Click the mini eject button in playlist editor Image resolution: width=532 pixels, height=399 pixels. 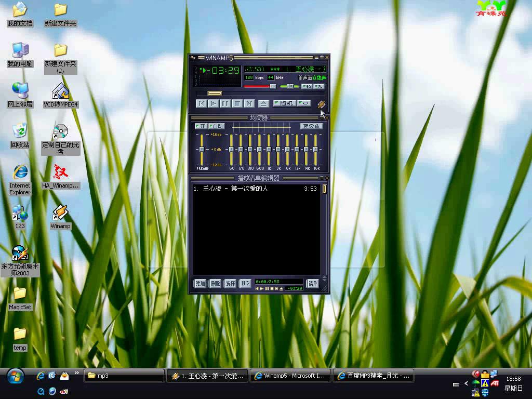pyautogui.click(x=281, y=289)
